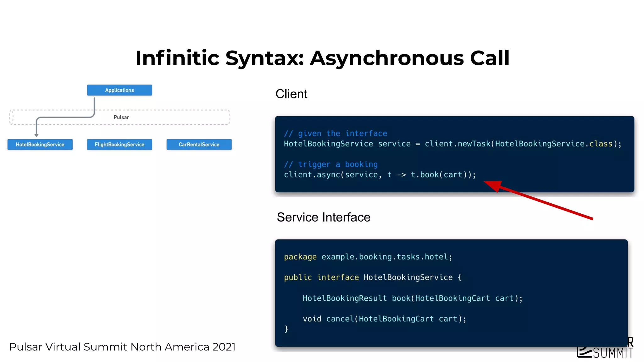Click the client.newTask code line
644x362 pixels.
pyautogui.click(x=453, y=144)
